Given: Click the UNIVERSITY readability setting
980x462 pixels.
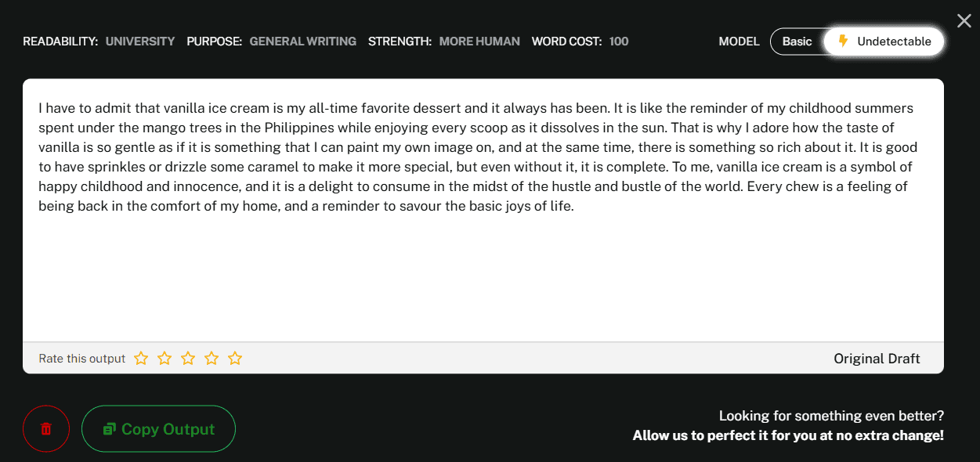Looking at the screenshot, I should (140, 42).
